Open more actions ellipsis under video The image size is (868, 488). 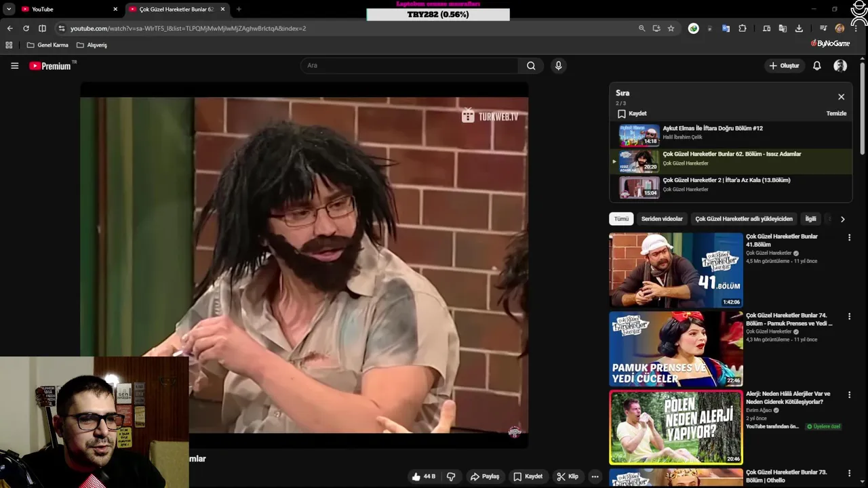click(595, 476)
